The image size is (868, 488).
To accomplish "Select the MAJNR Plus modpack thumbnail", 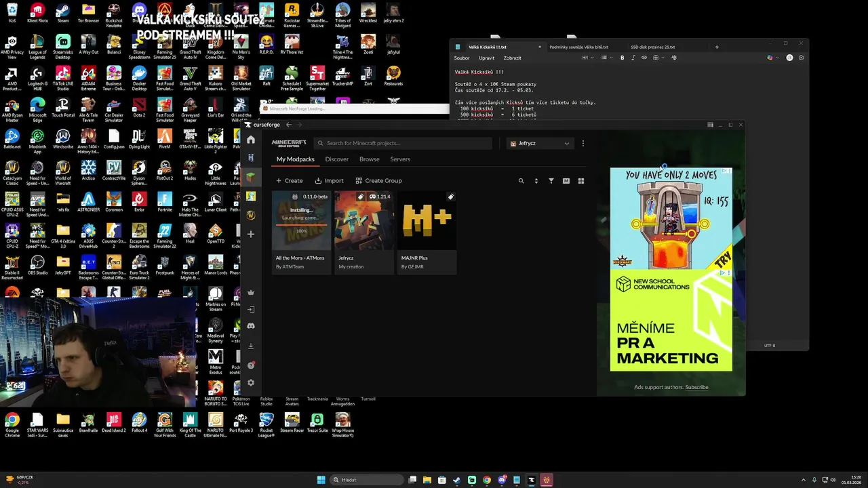I will pos(427,221).
